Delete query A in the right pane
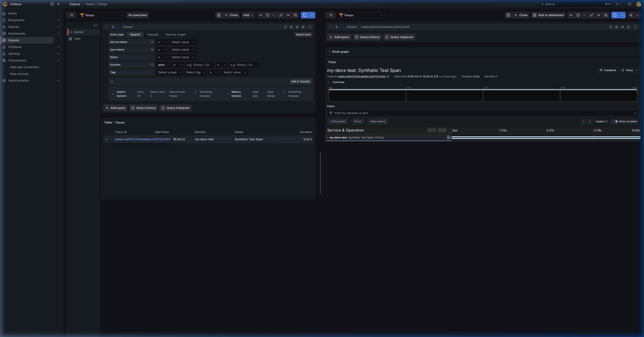 628,27
